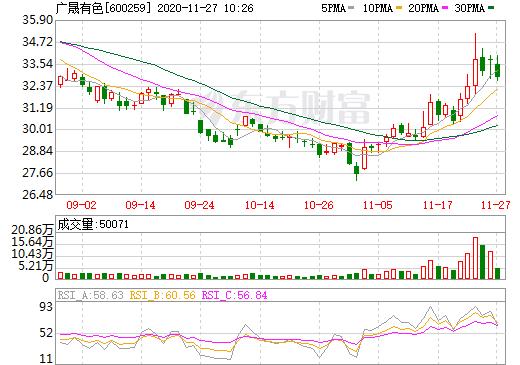Click the green 30PMA legend color marker
Image resolution: width=520 pixels, height=365 pixels.
[x=490, y=8]
